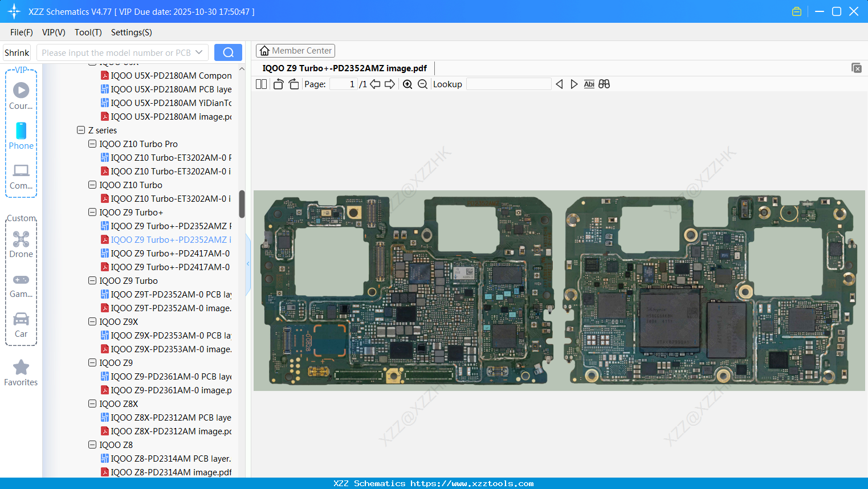
Task: Collapse the IQOO Z8X node
Action: 92,404
